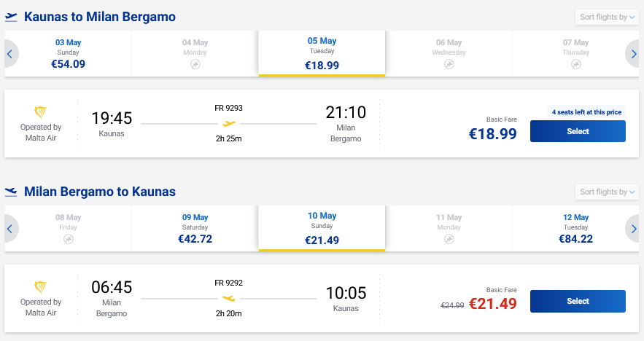Click the no-flights icon under 06 May
Viewport: 644px width, 341px height.
449,65
